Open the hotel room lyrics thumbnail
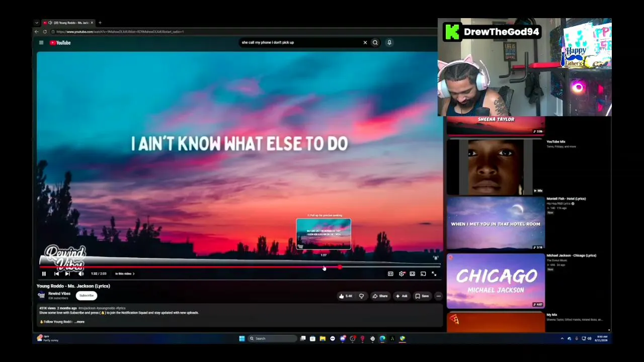This screenshot has width=644, height=362. (x=496, y=223)
